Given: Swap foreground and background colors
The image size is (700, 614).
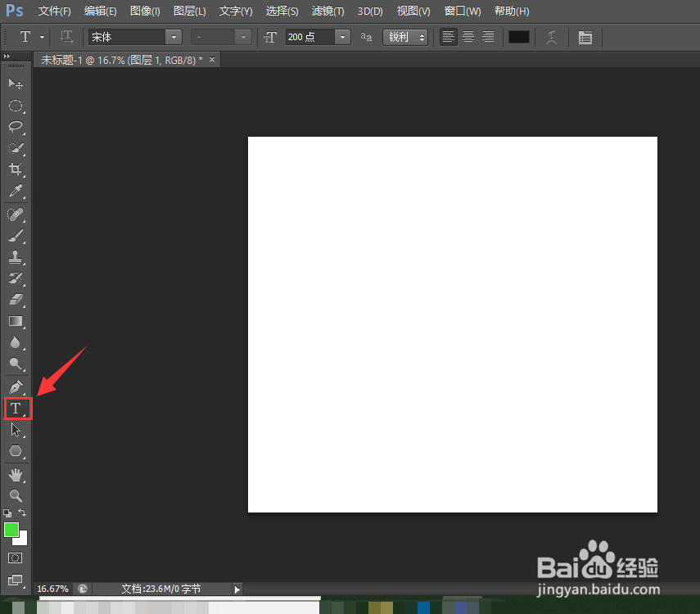Looking at the screenshot, I should point(22,512).
